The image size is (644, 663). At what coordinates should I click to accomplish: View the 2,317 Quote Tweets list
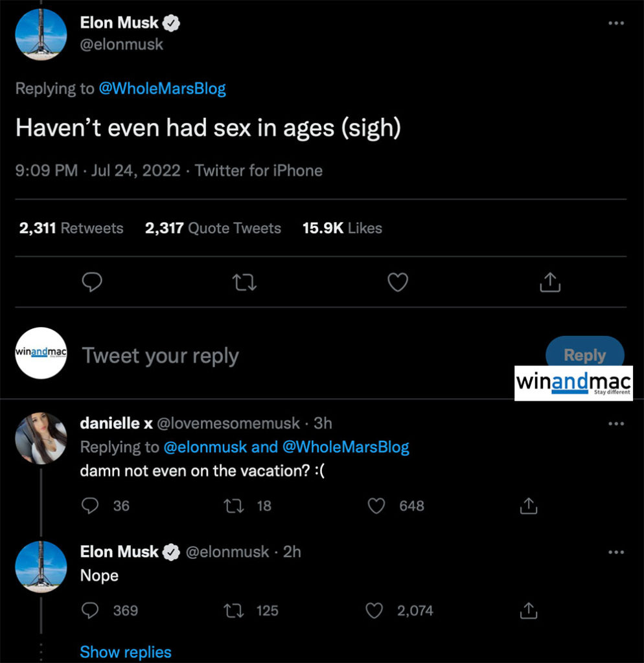coord(213,228)
